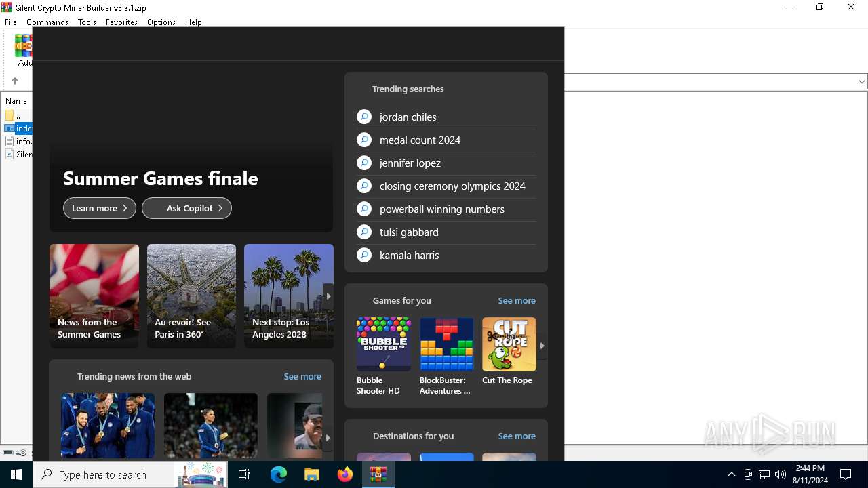Click Learn more about Summer Games finale
868x488 pixels.
(100, 208)
